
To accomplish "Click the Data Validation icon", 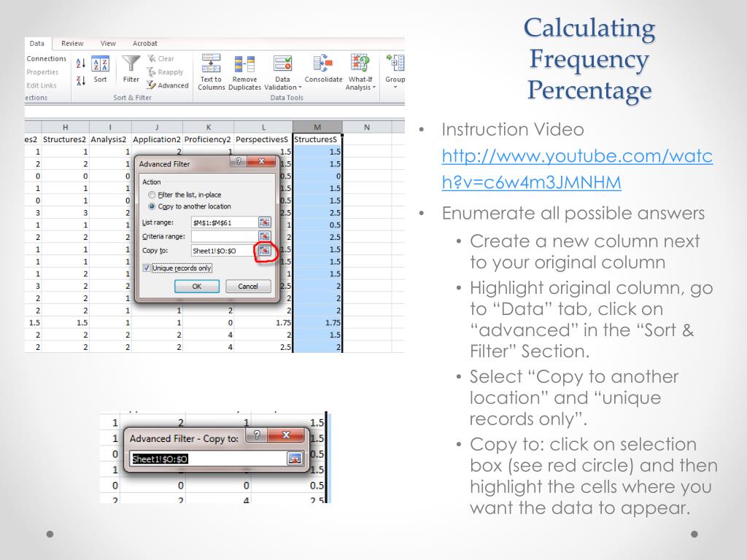I will click(x=282, y=64).
